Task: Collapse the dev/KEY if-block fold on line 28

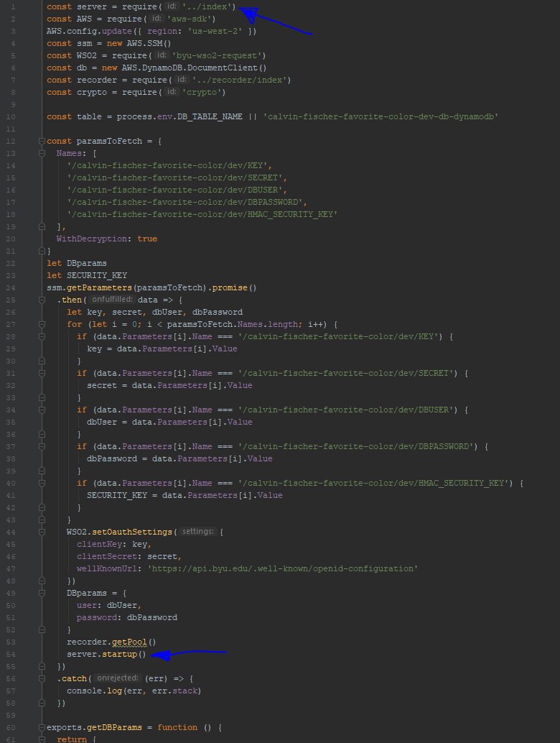Action: 42,336
